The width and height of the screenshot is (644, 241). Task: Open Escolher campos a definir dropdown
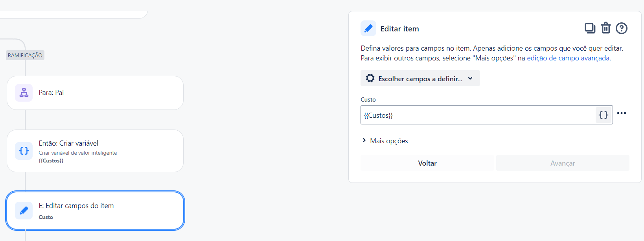click(420, 79)
